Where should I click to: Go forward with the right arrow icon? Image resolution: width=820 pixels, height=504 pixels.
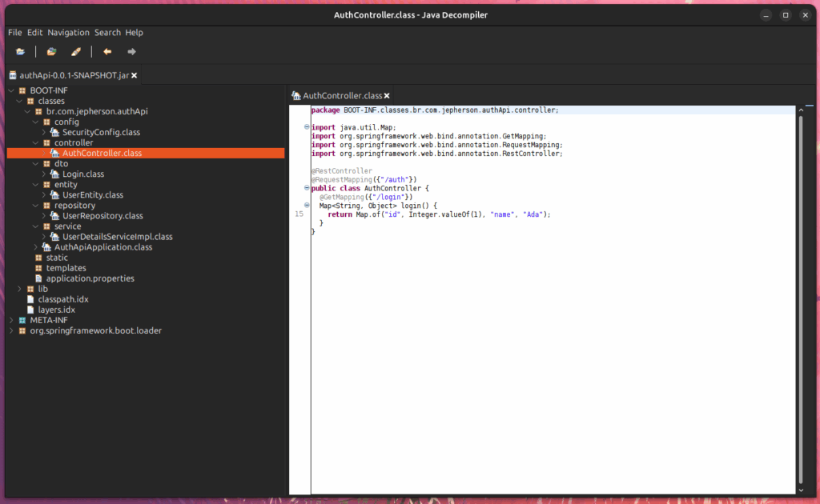131,52
